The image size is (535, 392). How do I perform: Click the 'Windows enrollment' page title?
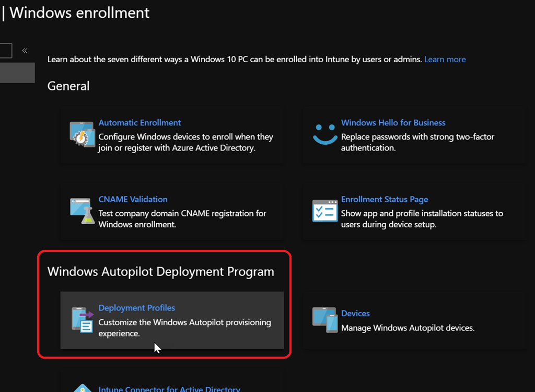tap(79, 13)
